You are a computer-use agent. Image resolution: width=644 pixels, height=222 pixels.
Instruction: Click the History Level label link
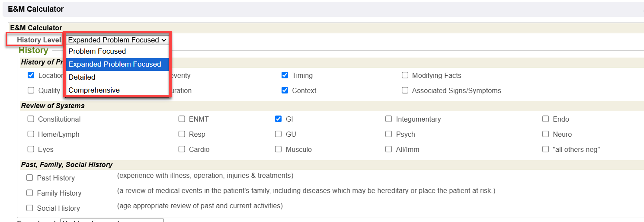tap(39, 40)
